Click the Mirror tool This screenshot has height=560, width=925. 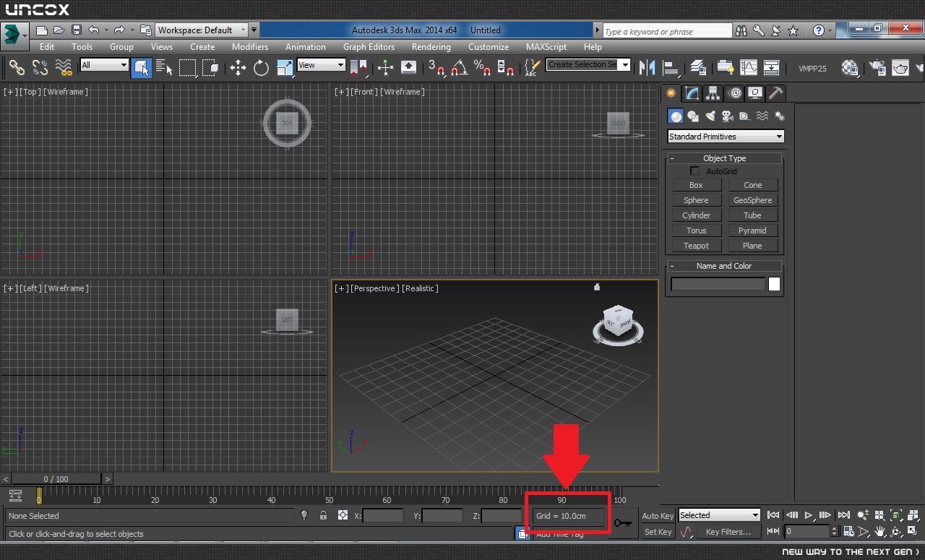click(x=647, y=67)
